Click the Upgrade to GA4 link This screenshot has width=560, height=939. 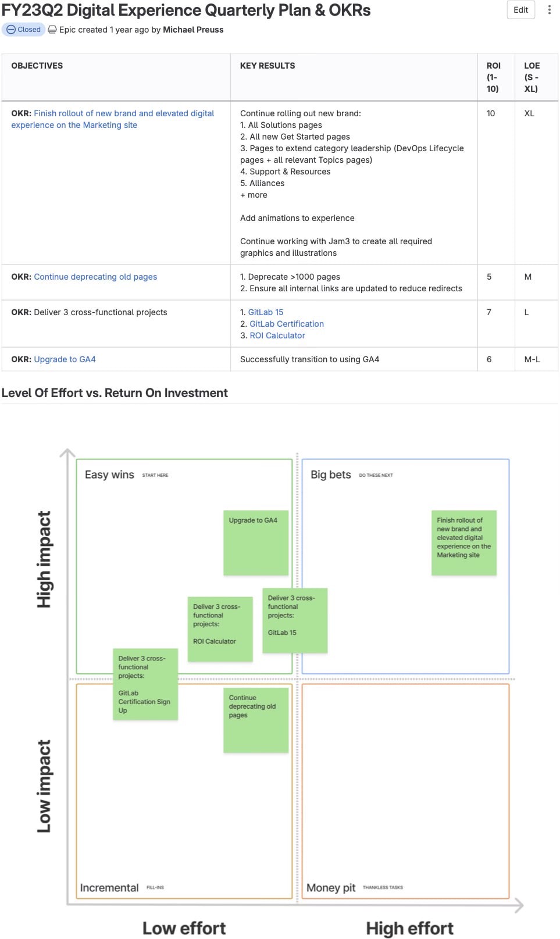click(x=65, y=359)
